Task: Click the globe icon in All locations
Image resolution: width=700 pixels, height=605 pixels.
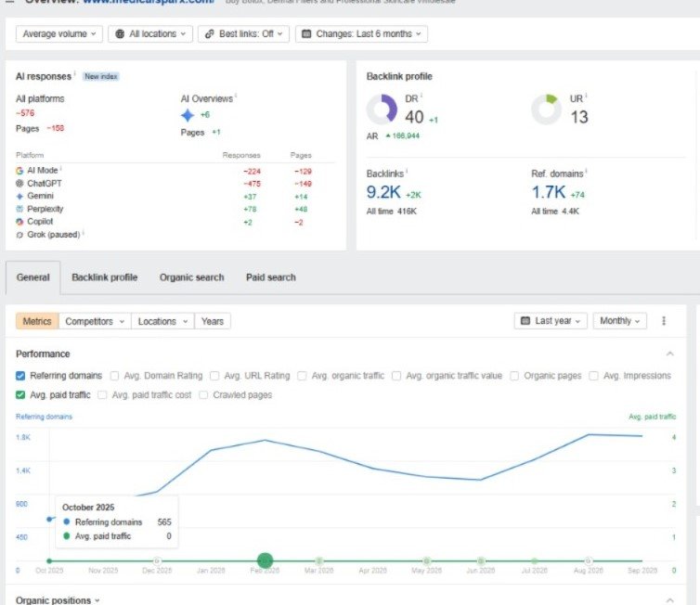Action: [x=120, y=34]
